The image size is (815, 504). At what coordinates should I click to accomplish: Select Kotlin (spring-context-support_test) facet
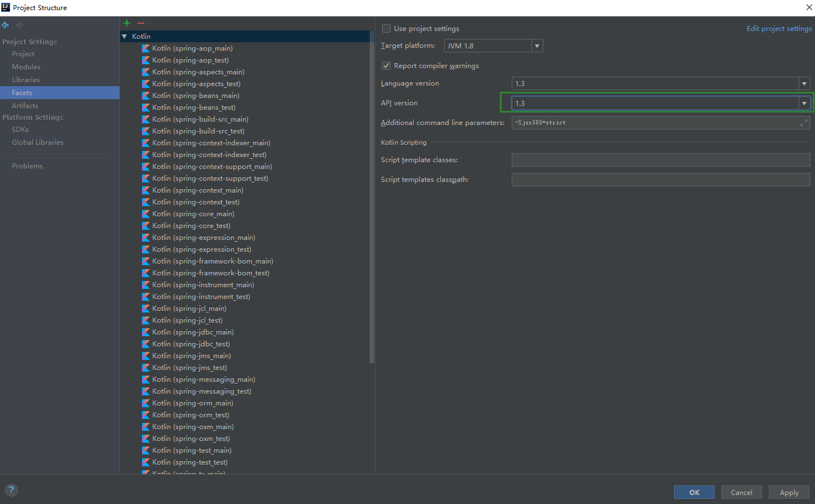coord(210,179)
